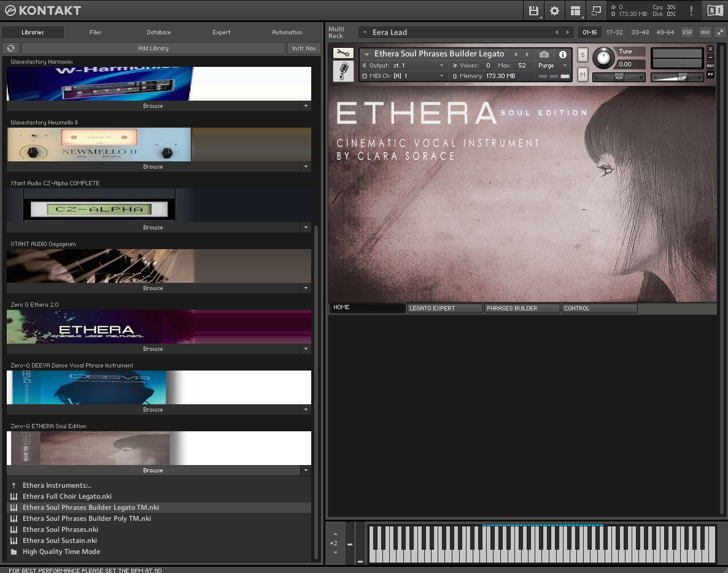The image size is (728, 573).
Task: Shift keyboard octave down arrow
Action: (x=335, y=553)
